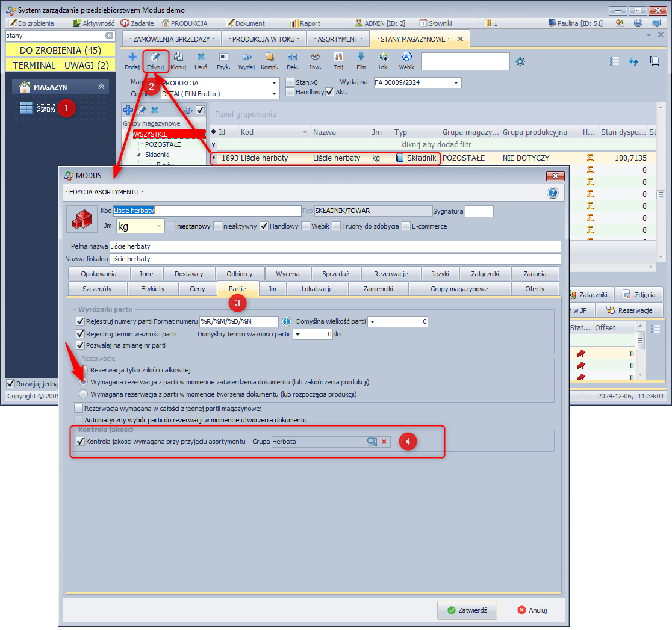
Task: Click the Inw. eye icon
Action: pos(314,60)
